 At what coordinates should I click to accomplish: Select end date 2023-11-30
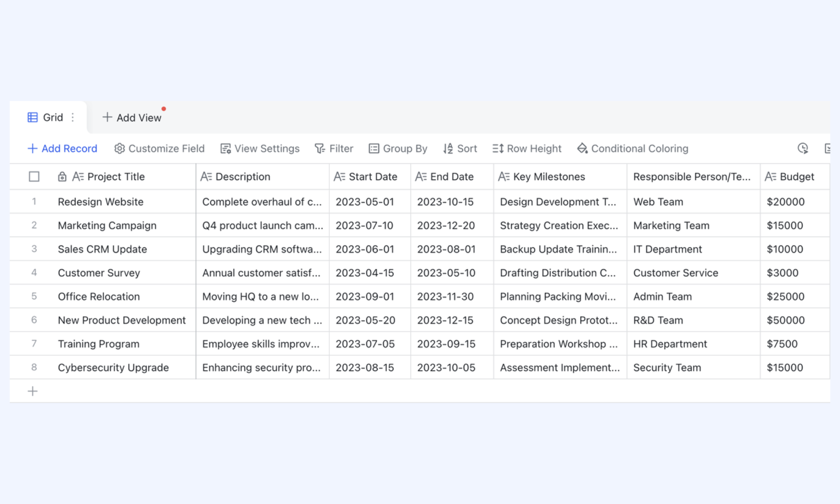(x=452, y=297)
